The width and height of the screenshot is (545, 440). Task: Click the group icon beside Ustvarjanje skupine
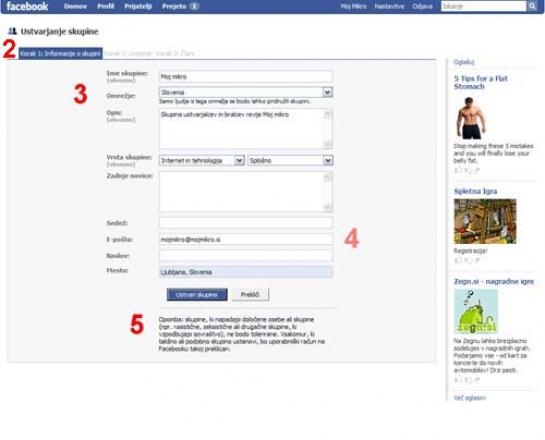12,31
